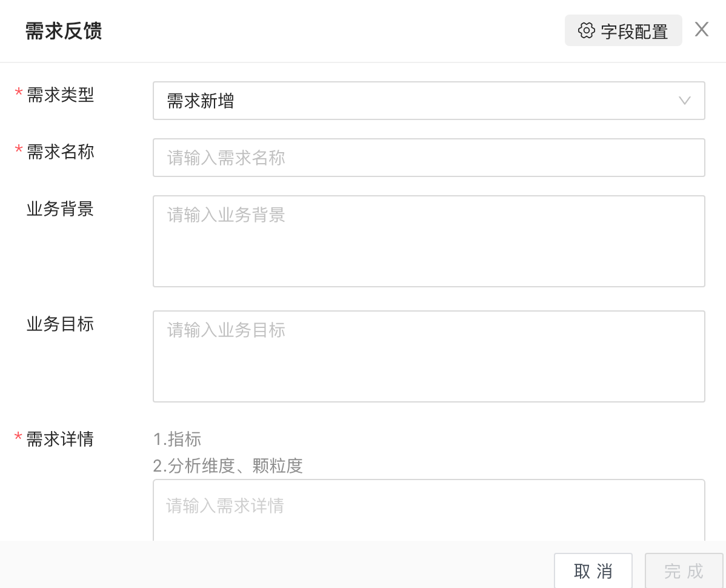This screenshot has width=726, height=588.
Task: Click the chevron arrow in 需求类型 field
Action: click(x=685, y=101)
